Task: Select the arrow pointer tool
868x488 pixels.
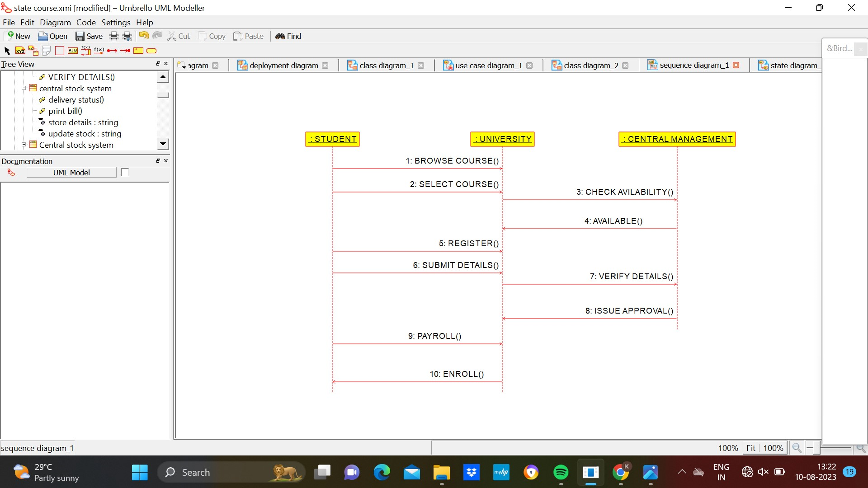Action: tap(7, 51)
